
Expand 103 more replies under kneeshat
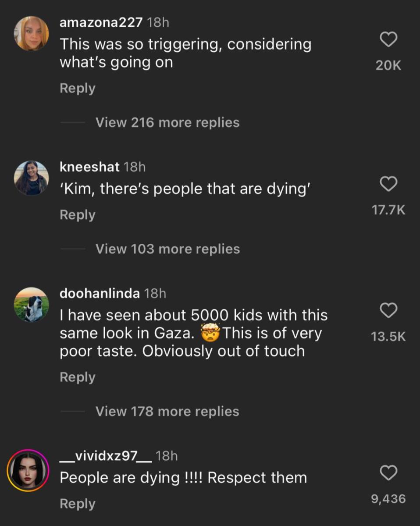pos(167,249)
